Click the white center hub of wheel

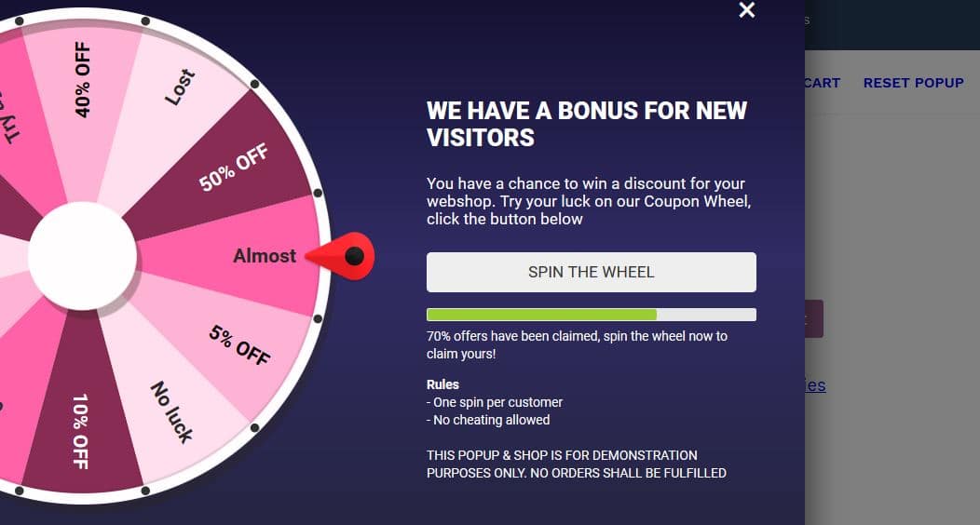pos(82,256)
